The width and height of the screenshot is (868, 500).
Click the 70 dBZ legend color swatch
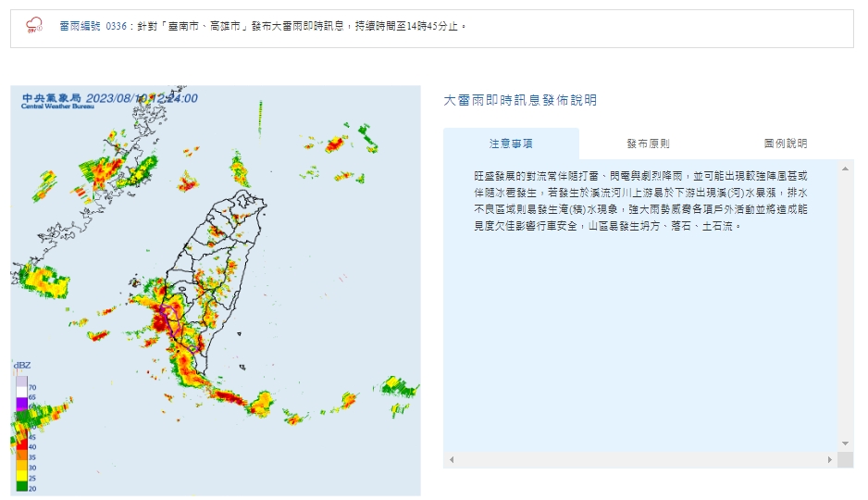point(21,381)
